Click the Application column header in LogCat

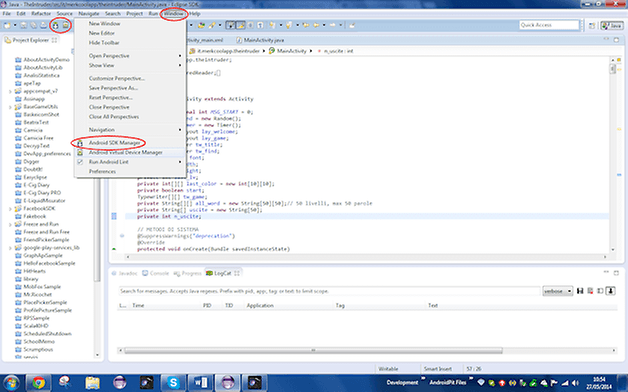[x=260, y=306]
